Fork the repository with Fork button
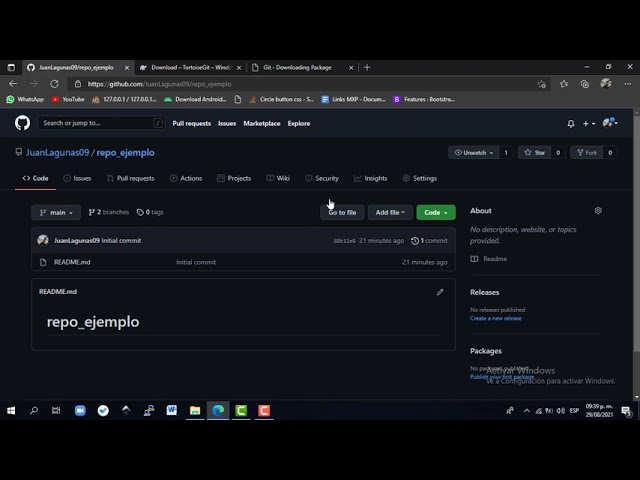640x480 pixels. (587, 153)
